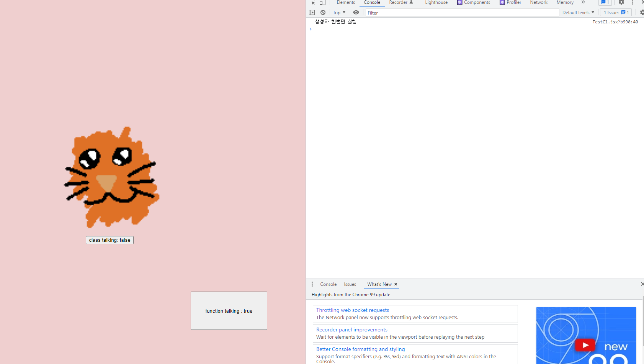Open the 1 Issue button
644x364 pixels.
click(x=616, y=13)
